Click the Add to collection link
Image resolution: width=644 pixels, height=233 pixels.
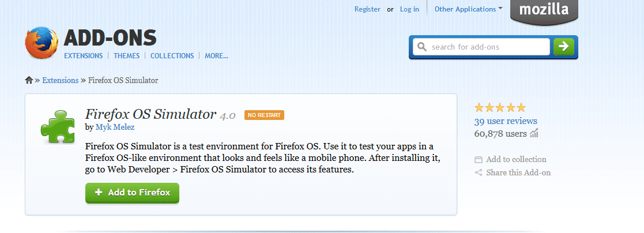[516, 159]
